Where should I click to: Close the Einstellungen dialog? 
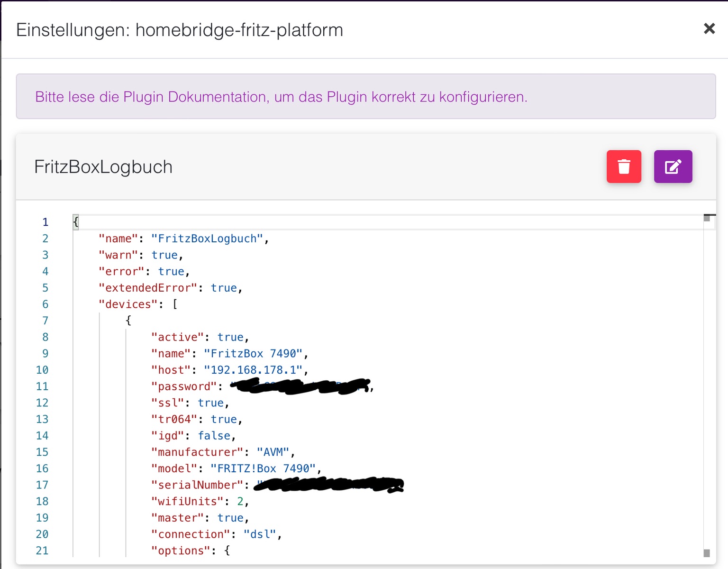pos(709,29)
